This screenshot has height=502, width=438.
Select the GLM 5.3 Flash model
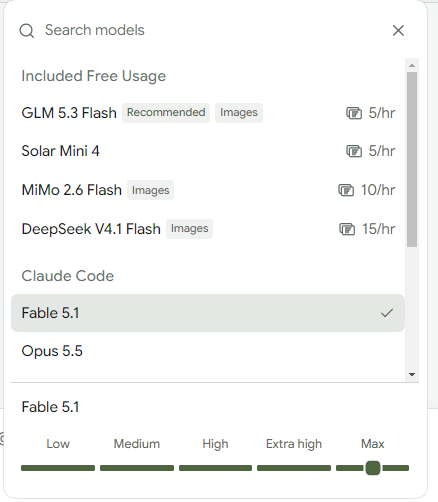coord(208,113)
